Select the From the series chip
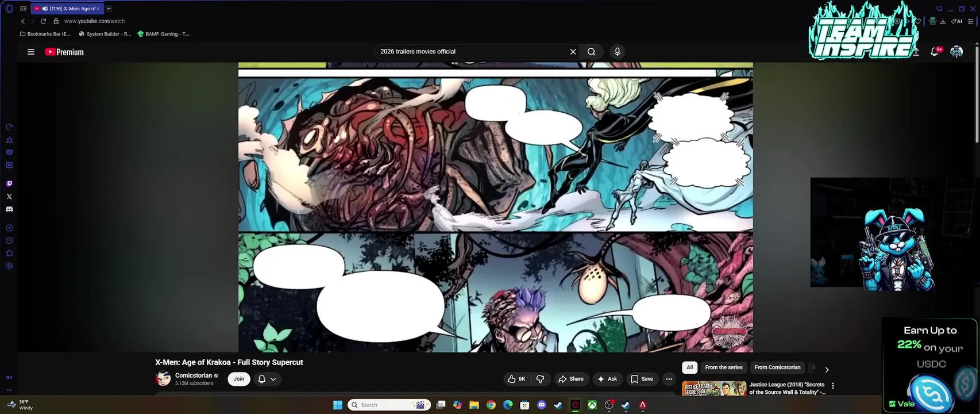 pyautogui.click(x=724, y=367)
